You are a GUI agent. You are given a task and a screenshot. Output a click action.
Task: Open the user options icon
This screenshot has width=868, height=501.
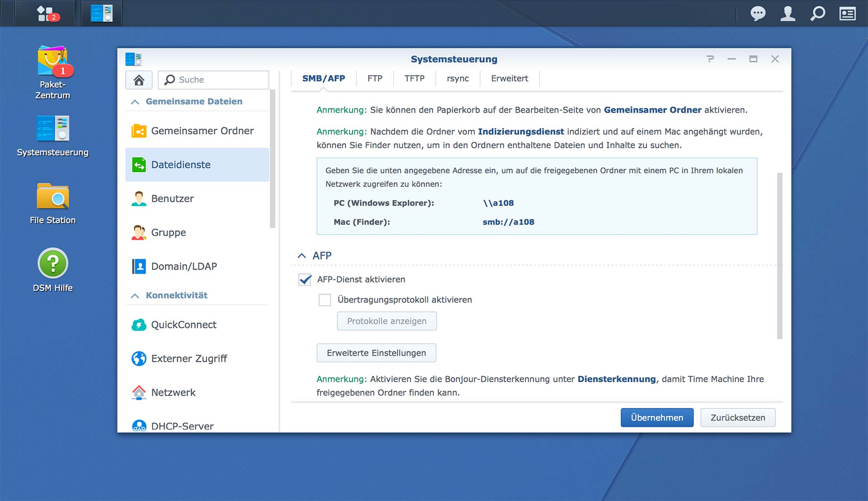[788, 14]
